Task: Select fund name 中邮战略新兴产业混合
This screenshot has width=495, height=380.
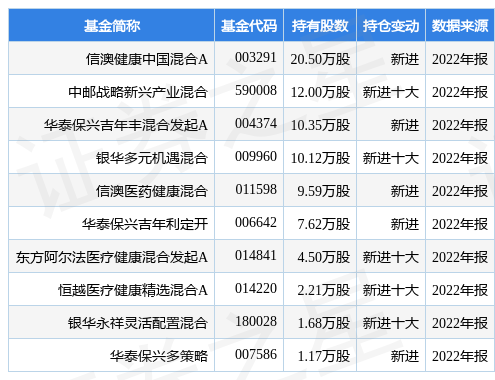Action: [138, 92]
